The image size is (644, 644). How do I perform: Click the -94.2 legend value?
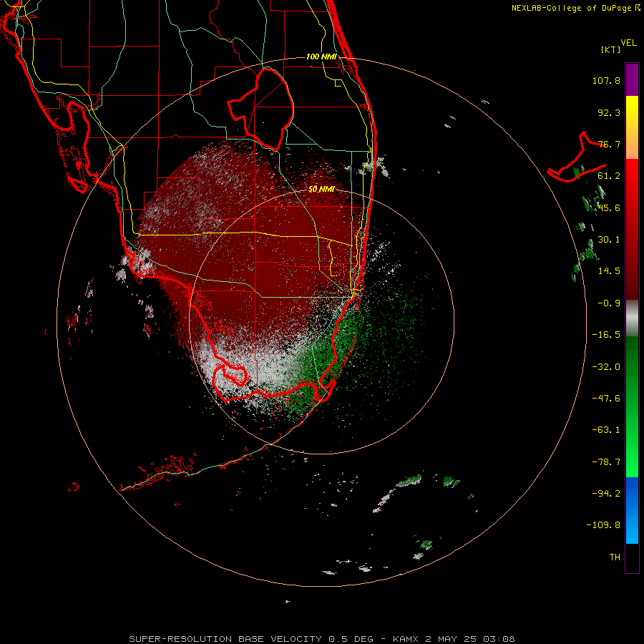point(606,493)
